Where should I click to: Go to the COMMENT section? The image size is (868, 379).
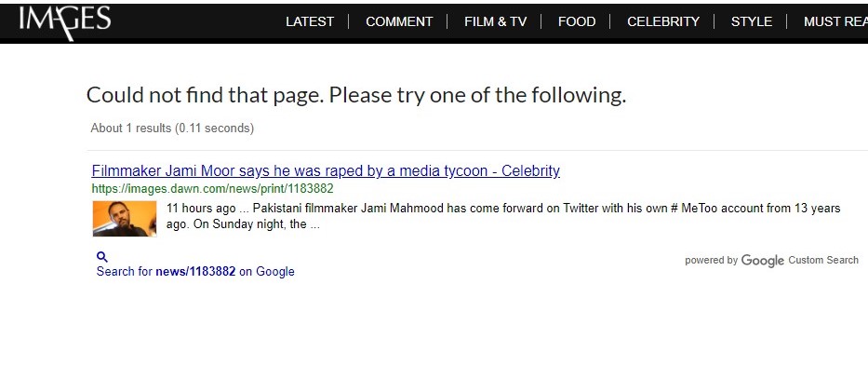tap(399, 21)
